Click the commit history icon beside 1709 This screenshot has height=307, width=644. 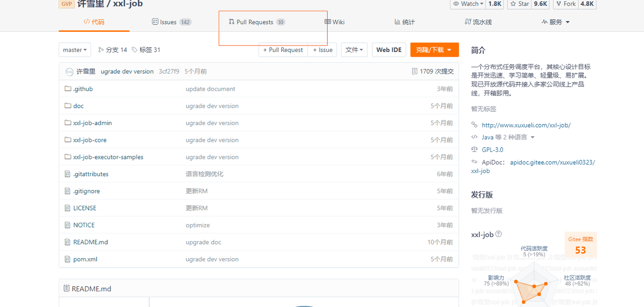tap(415, 71)
